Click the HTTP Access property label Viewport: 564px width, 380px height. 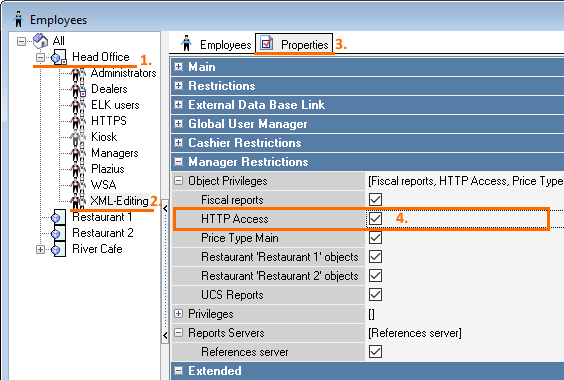click(235, 219)
